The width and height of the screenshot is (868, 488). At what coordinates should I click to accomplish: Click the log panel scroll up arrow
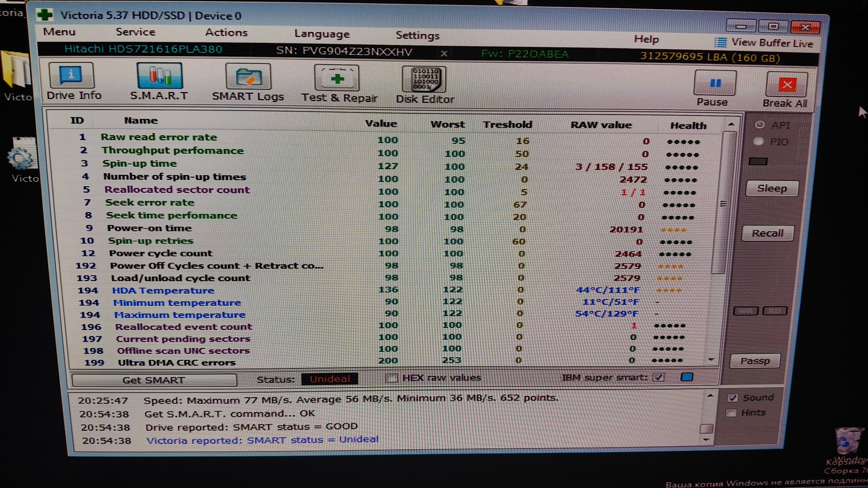[x=710, y=396]
